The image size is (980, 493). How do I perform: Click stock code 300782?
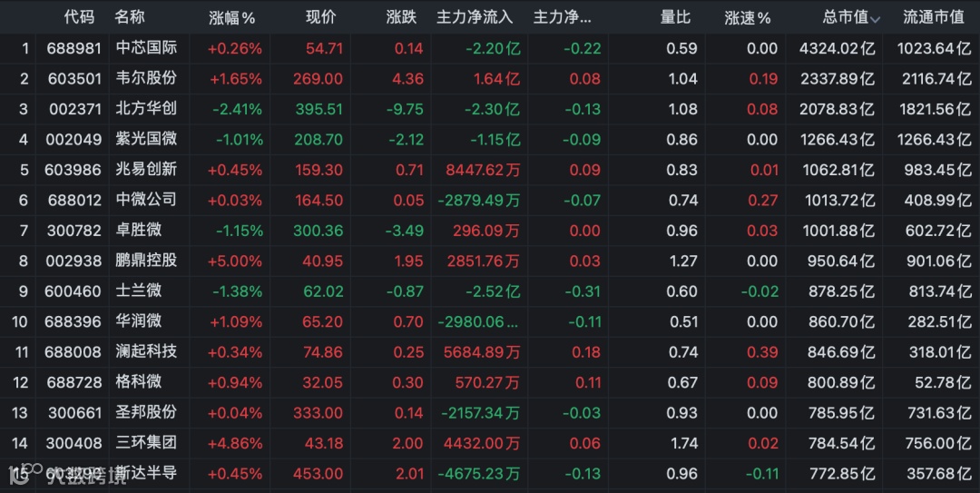tap(73, 231)
